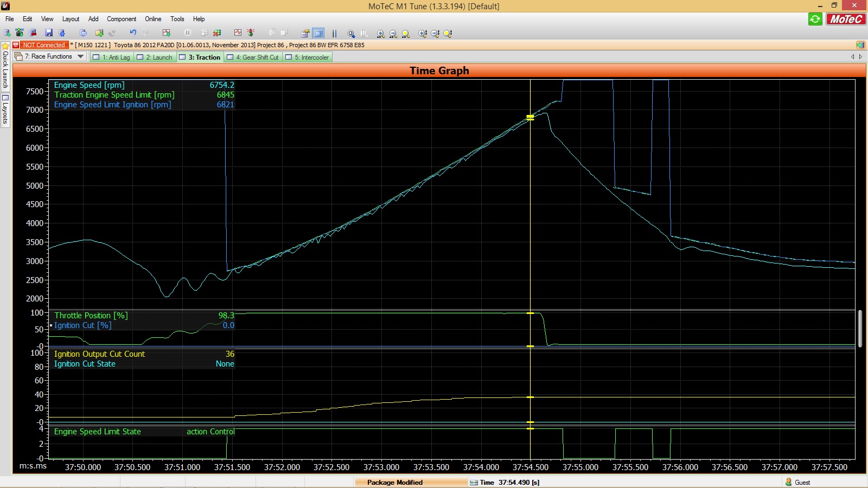
Task: Open the Tools menu
Action: [177, 19]
